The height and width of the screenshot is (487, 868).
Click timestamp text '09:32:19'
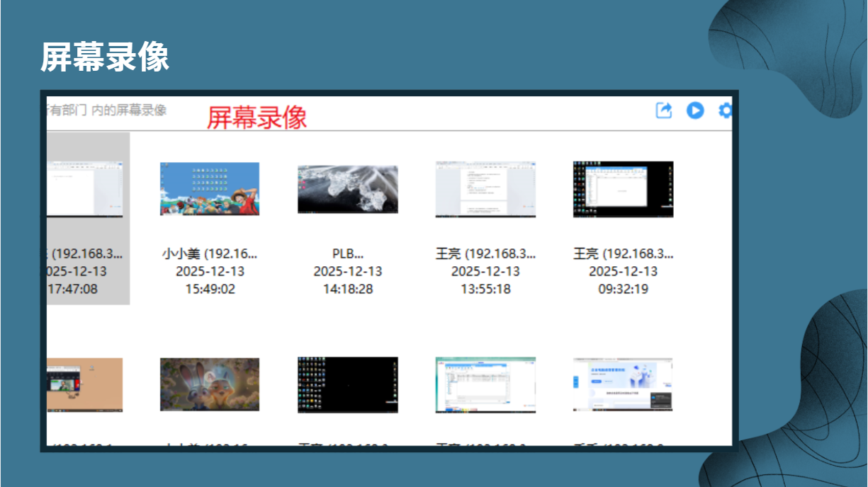point(623,289)
